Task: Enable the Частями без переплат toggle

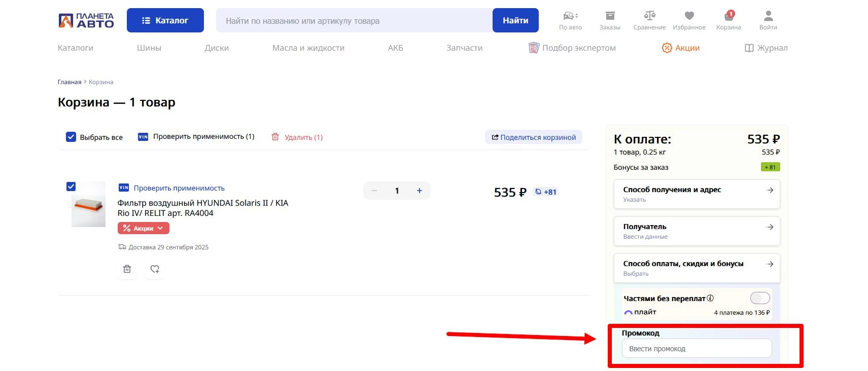Action: [759, 298]
